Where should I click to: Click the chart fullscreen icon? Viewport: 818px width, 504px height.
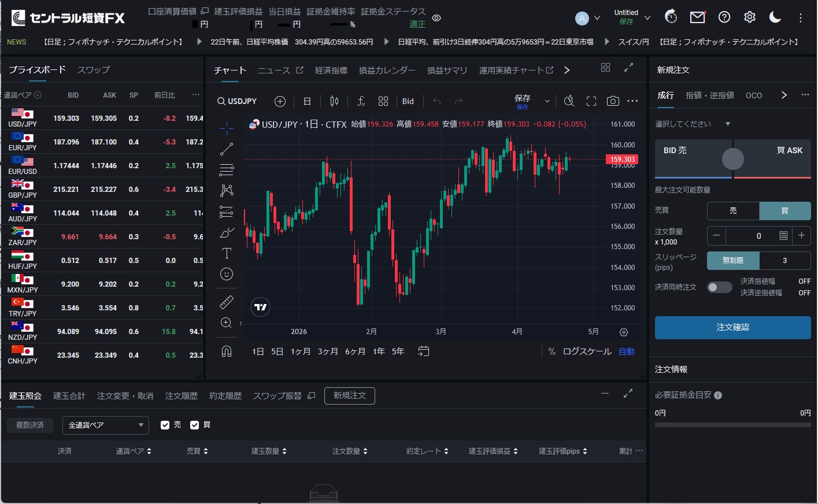(591, 101)
